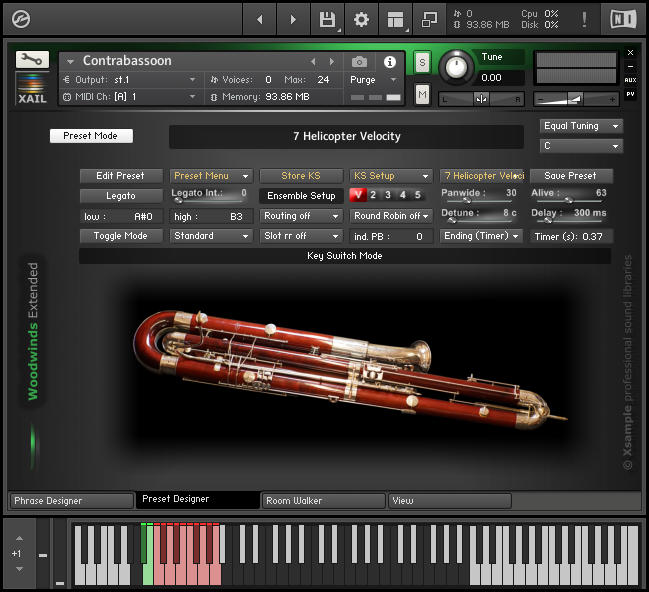Switch to the Phrase Designer tab

click(x=72, y=501)
